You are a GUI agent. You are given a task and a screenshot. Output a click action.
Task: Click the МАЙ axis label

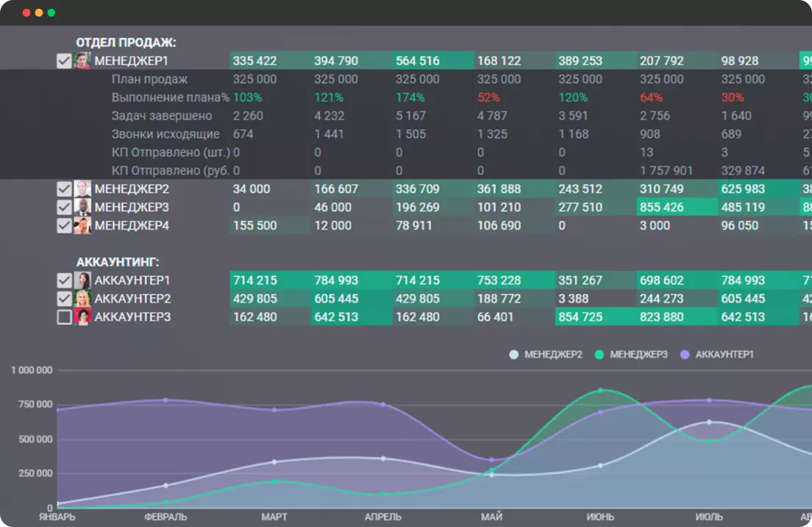[x=491, y=517]
